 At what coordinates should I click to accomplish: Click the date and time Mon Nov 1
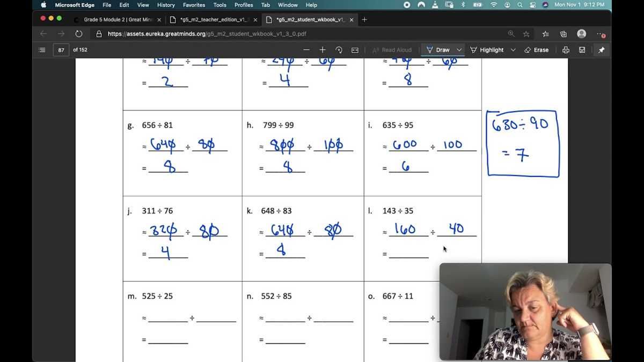tap(579, 5)
